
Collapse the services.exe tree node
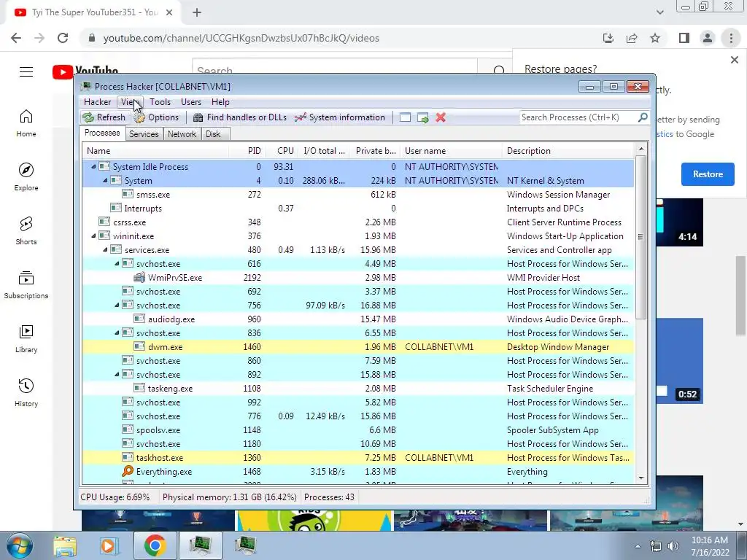tap(105, 249)
